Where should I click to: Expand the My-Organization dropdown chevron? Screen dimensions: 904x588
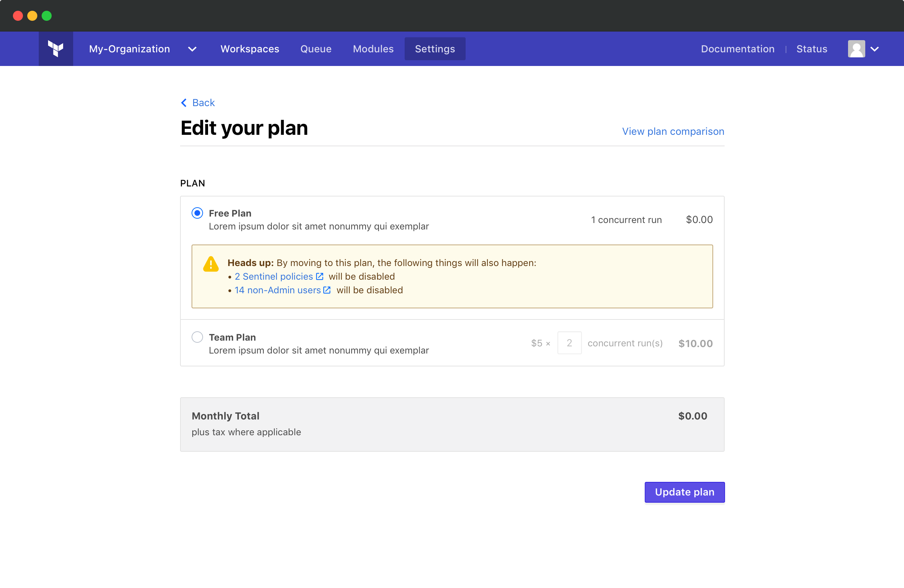(x=192, y=49)
